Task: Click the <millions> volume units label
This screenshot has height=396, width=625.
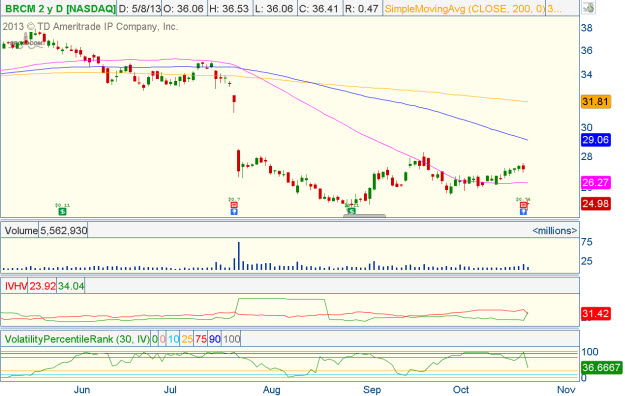Action: pyautogui.click(x=554, y=231)
